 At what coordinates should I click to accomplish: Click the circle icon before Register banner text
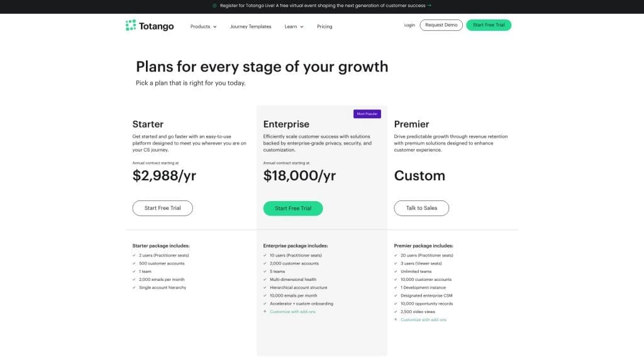tap(214, 5)
